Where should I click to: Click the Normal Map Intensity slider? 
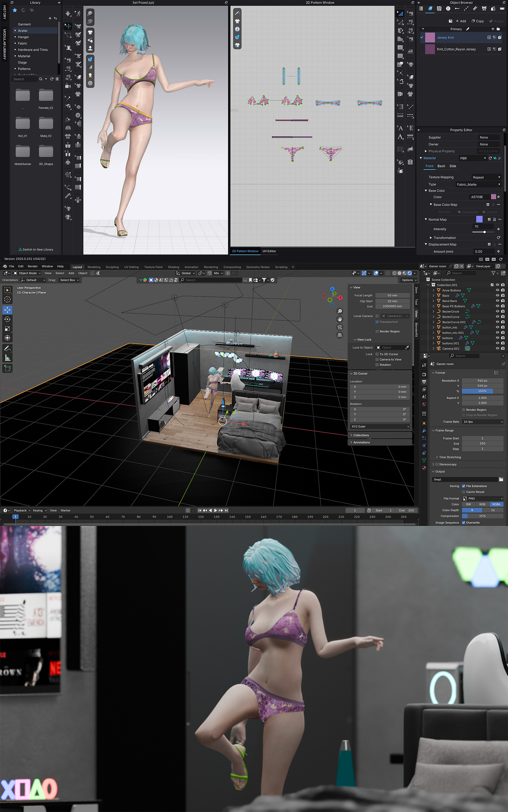[x=484, y=232]
